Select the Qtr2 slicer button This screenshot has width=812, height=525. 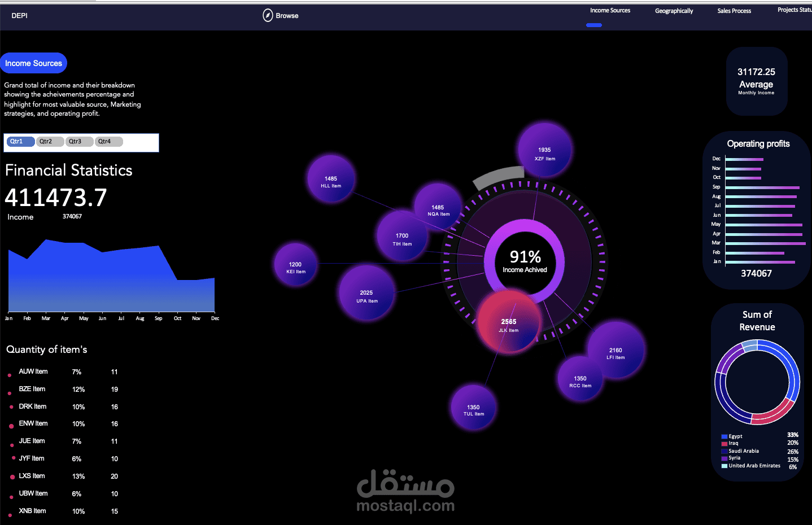click(50, 142)
